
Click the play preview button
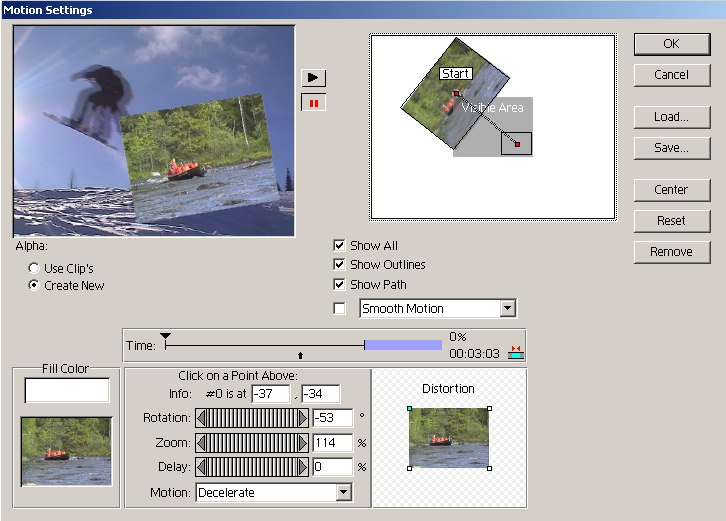[313, 78]
